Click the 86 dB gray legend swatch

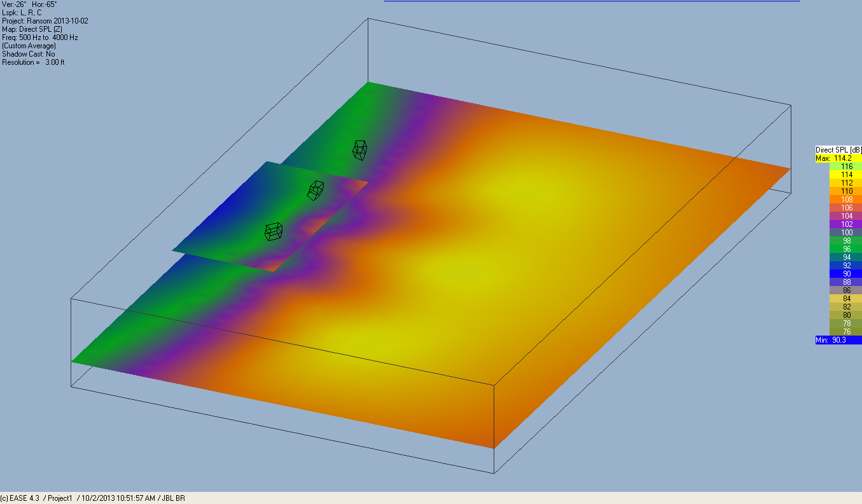coord(846,290)
